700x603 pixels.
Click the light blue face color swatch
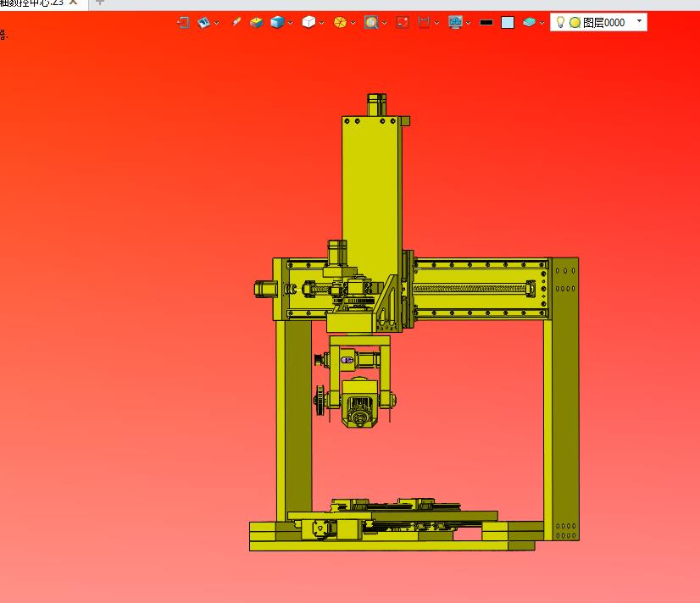pyautogui.click(x=508, y=23)
